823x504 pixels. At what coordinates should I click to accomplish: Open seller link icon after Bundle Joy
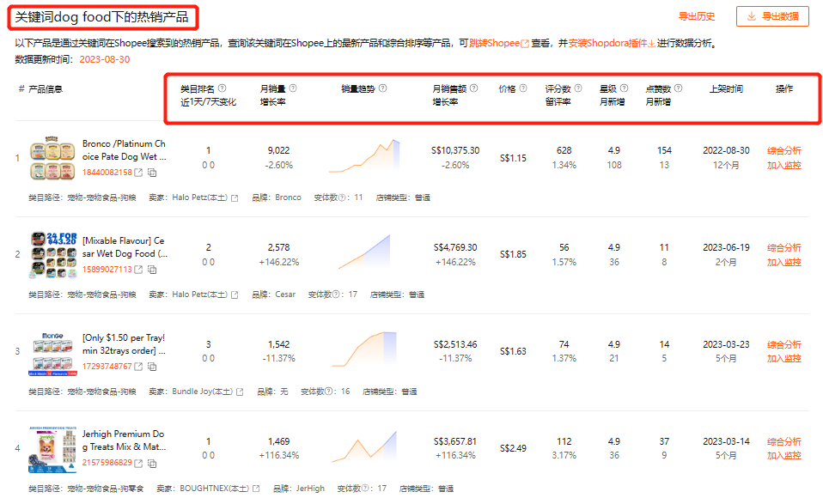coord(240,392)
